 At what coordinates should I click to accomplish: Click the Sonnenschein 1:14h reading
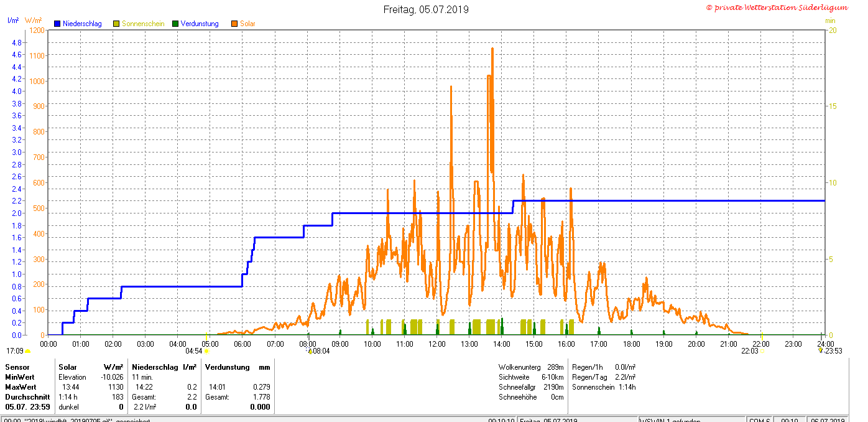(x=604, y=387)
